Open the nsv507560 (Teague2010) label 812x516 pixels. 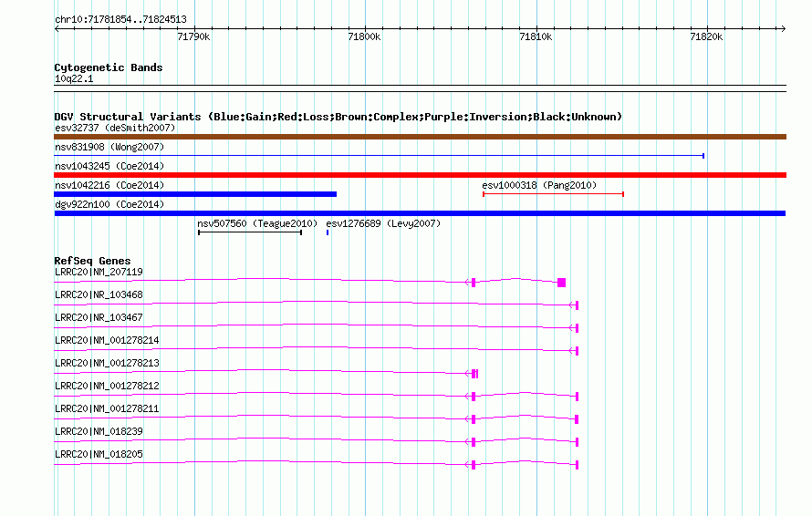pos(257,223)
